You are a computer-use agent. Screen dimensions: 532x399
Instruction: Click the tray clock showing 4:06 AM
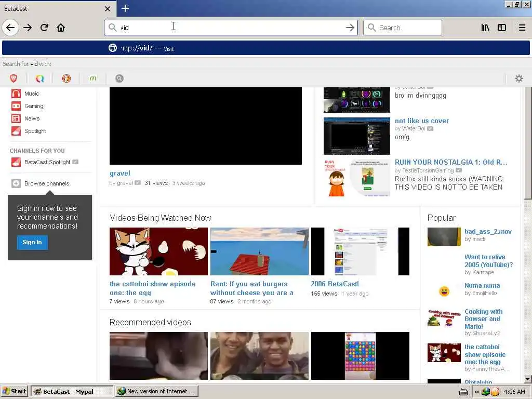click(514, 392)
